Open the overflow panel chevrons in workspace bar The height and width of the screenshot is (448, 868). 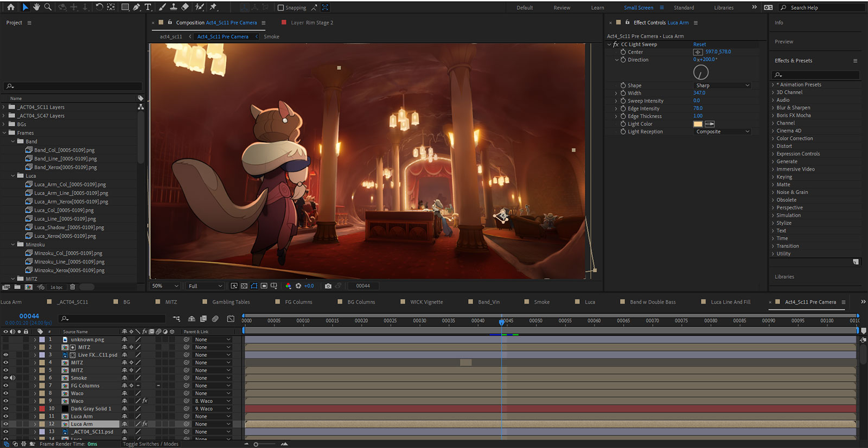pos(754,7)
